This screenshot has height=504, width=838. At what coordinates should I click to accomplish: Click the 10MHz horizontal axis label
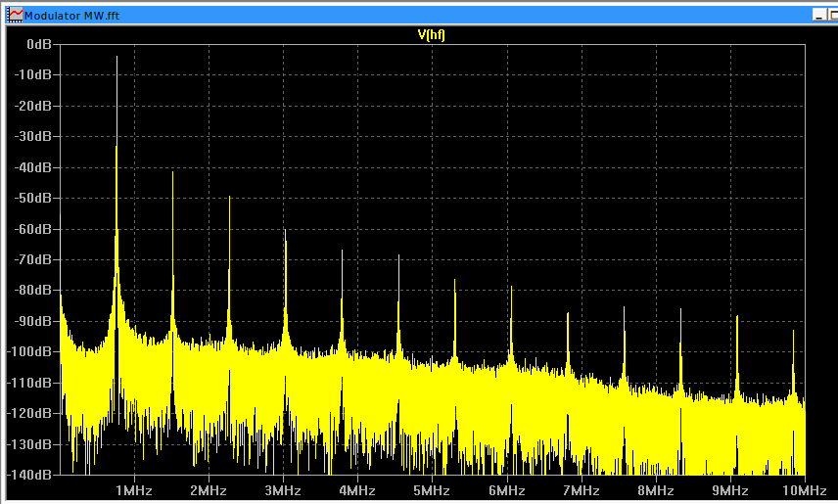803,489
